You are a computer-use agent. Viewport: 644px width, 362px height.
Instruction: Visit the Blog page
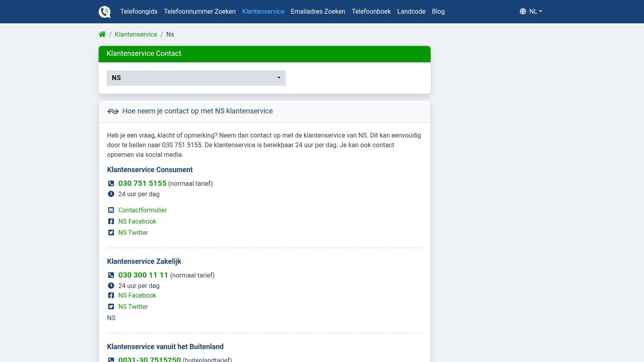coord(438,11)
